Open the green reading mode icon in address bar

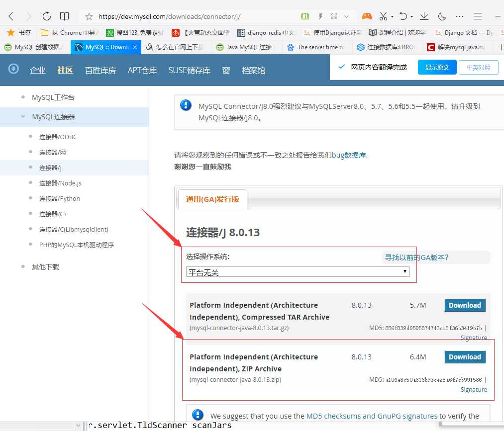[x=305, y=16]
